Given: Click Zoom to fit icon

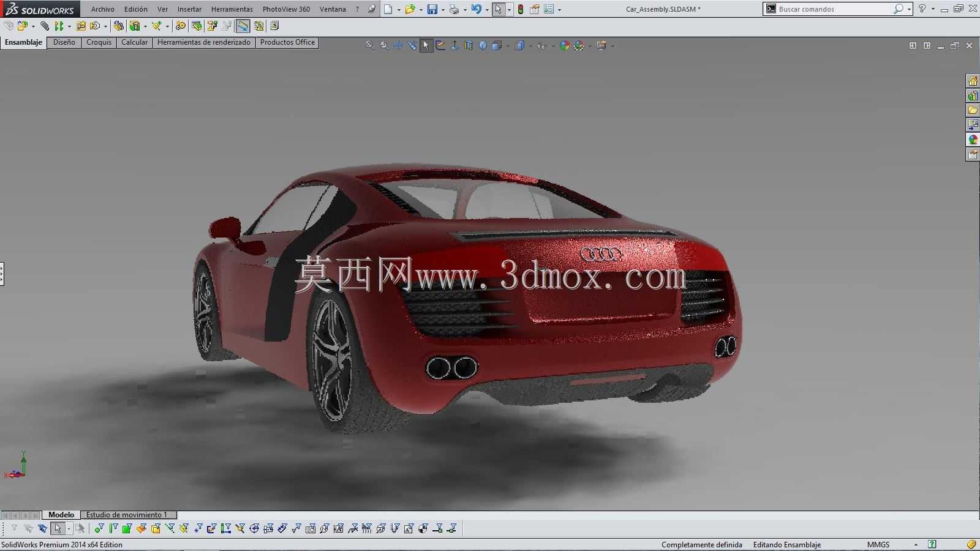Looking at the screenshot, I should pyautogui.click(x=369, y=45).
